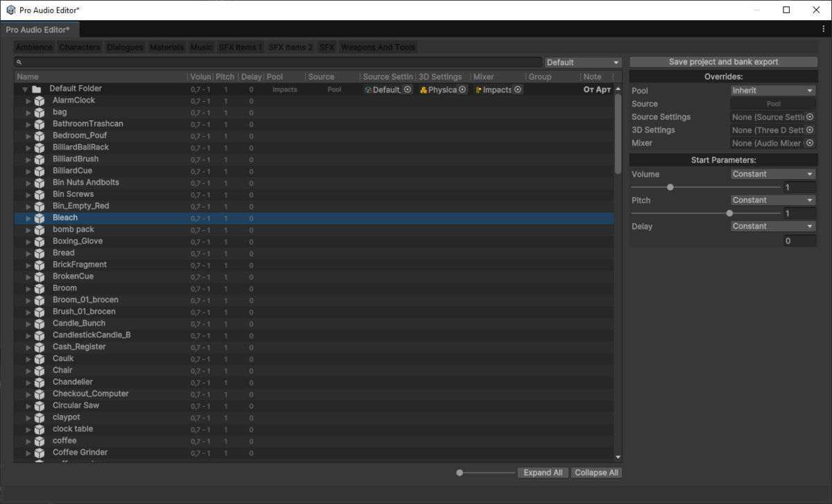The width and height of the screenshot is (832, 504).
Task: Select the Bin Nuts Andbolts row
Action: tap(313, 183)
